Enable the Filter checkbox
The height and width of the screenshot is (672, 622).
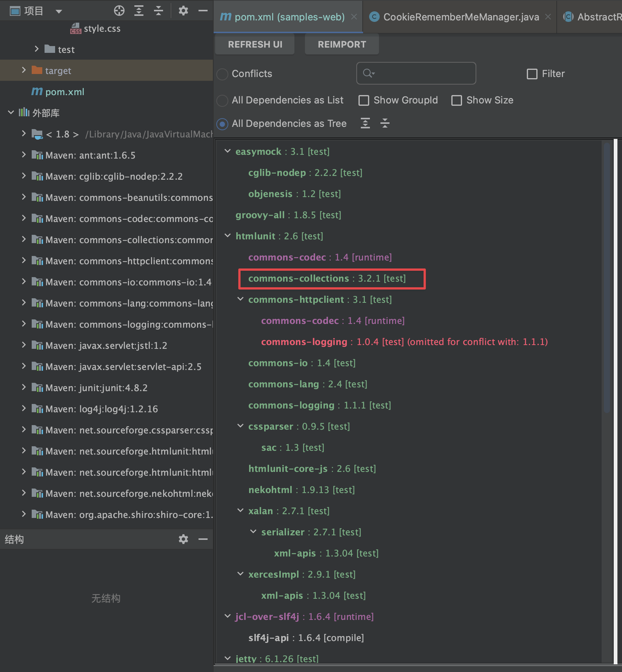pos(532,74)
